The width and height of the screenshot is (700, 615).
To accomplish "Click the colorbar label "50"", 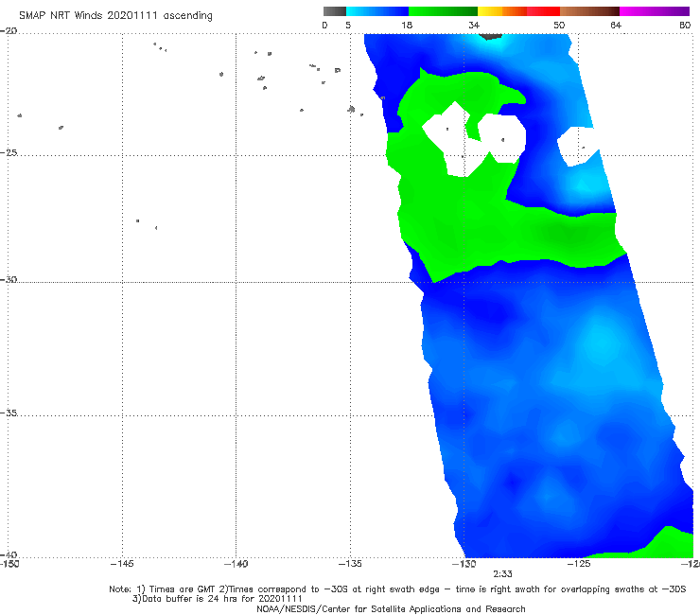I will pos(559,25).
